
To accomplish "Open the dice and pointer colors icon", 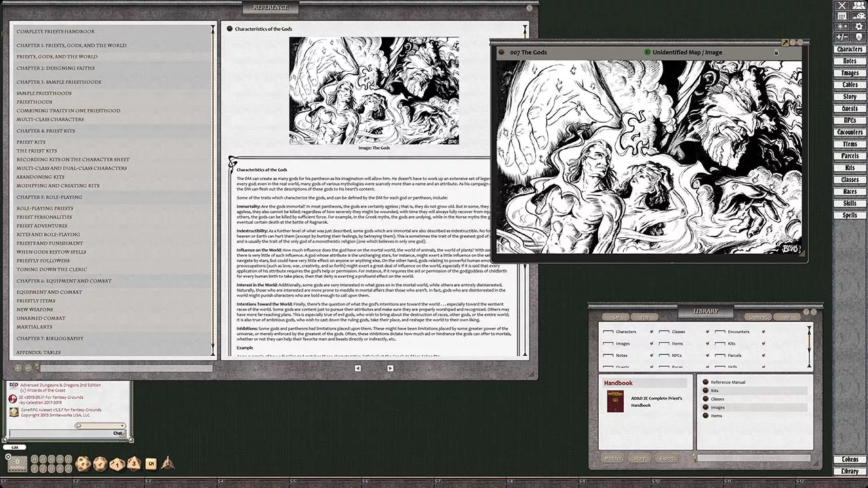I will (x=859, y=16).
